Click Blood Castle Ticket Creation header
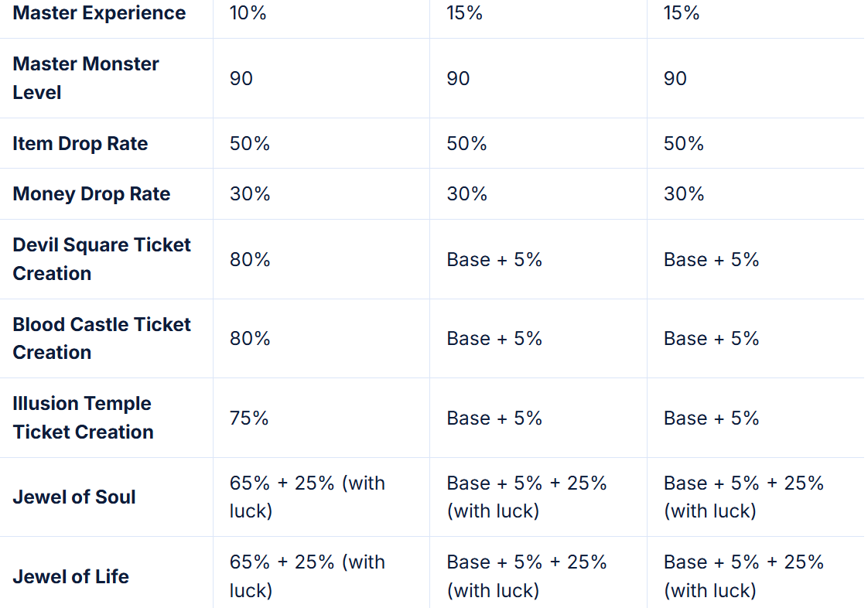The image size is (868, 608). (x=101, y=338)
